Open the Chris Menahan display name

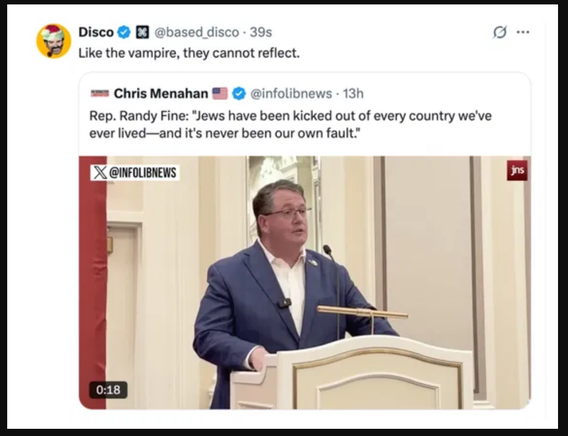[x=161, y=93]
